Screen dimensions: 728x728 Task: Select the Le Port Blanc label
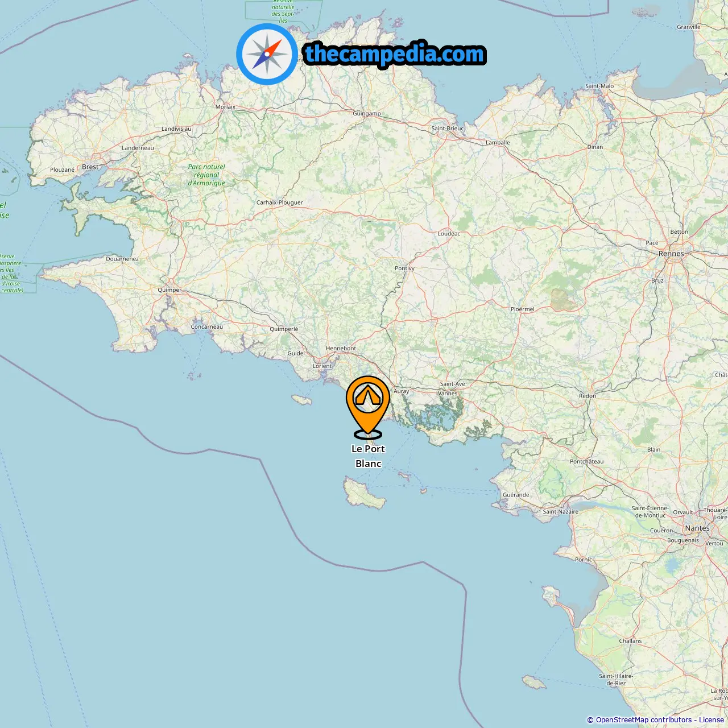click(368, 456)
